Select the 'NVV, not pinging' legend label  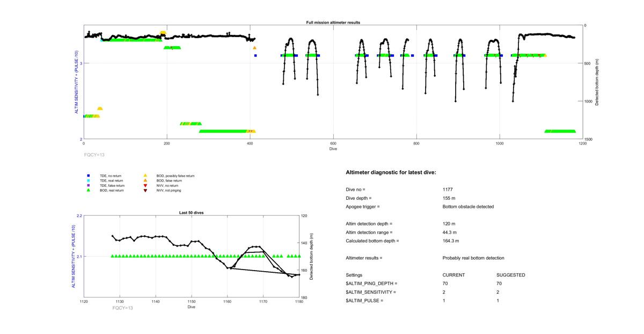170,190
